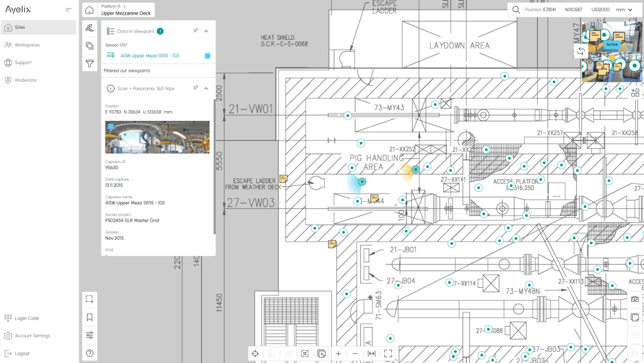Screen dimensions: 644x363
Task: Click the search magnifier icon
Action: tap(516, 9)
